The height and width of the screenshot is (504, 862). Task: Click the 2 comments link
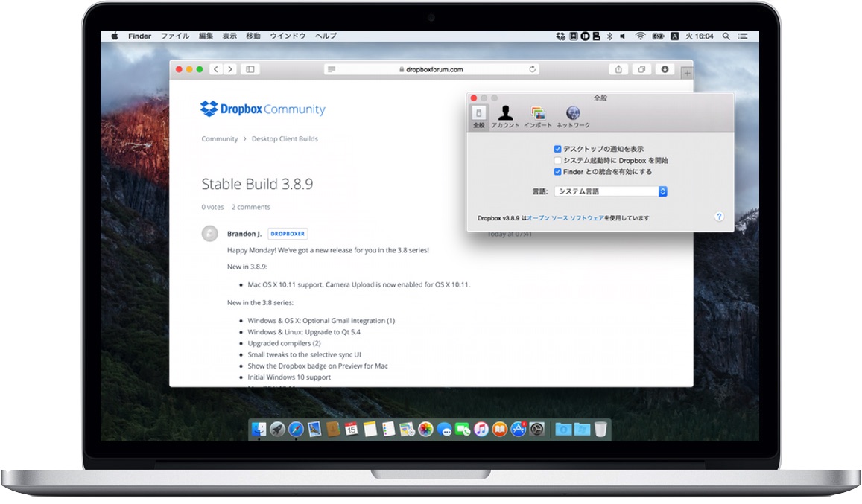pos(250,207)
